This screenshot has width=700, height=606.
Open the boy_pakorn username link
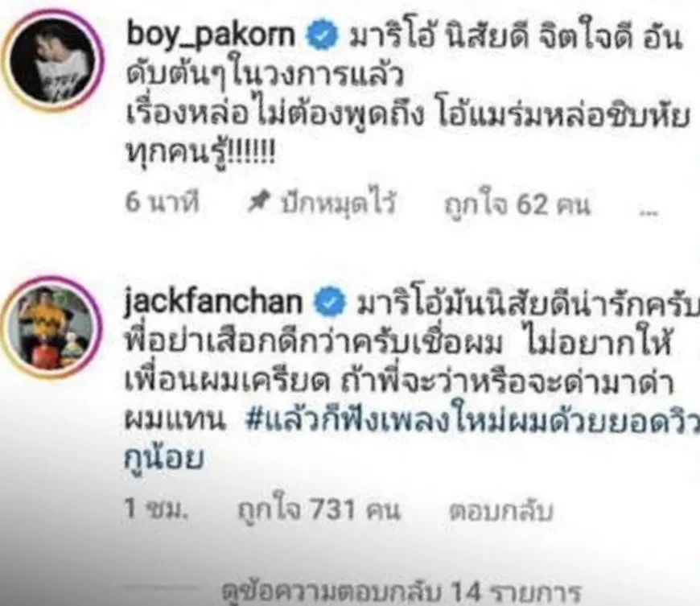tap(211, 35)
